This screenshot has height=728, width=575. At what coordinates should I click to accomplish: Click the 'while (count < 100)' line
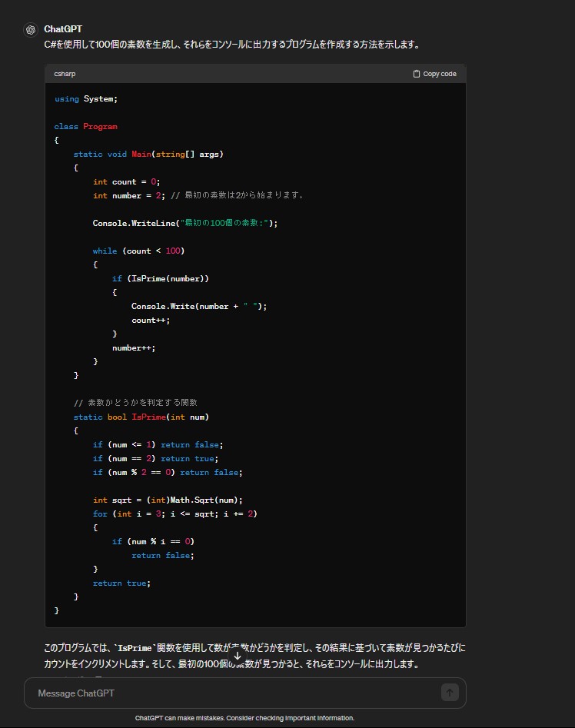[138, 251]
